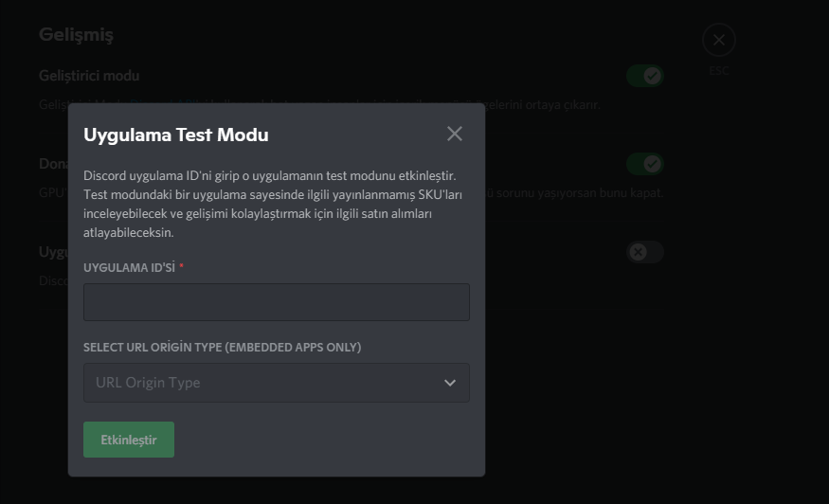Enable the greyed-out X toggle switch
The image size is (829, 504).
click(x=644, y=252)
